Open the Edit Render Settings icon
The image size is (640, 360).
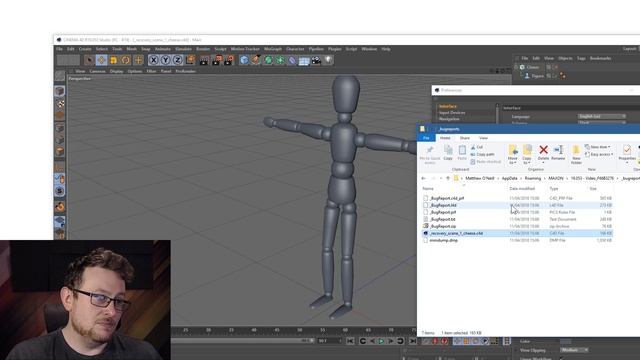coord(229,60)
